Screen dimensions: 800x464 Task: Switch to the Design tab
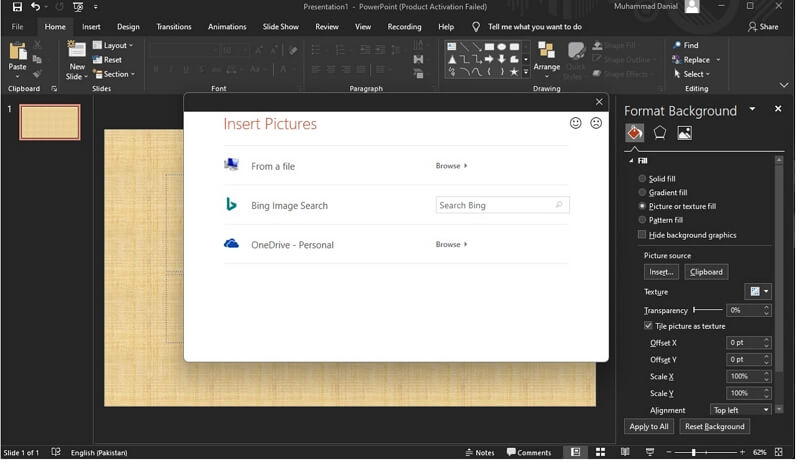click(128, 27)
